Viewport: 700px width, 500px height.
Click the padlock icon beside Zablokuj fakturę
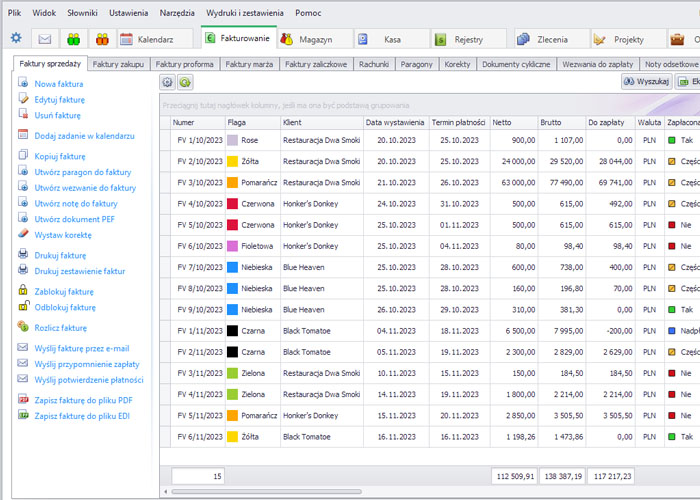(x=25, y=291)
